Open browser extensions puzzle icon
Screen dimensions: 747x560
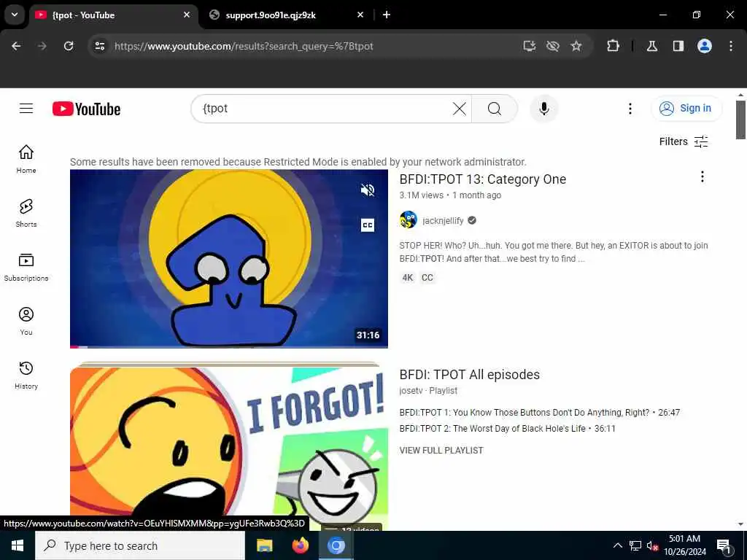(613, 46)
